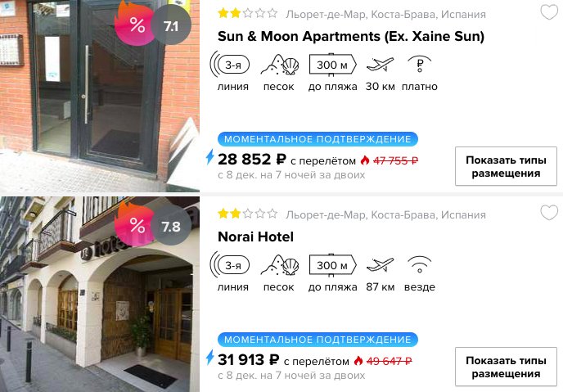Click the 7.8 rating badge
Viewport: 563px width, 392px height.
pyautogui.click(x=171, y=227)
